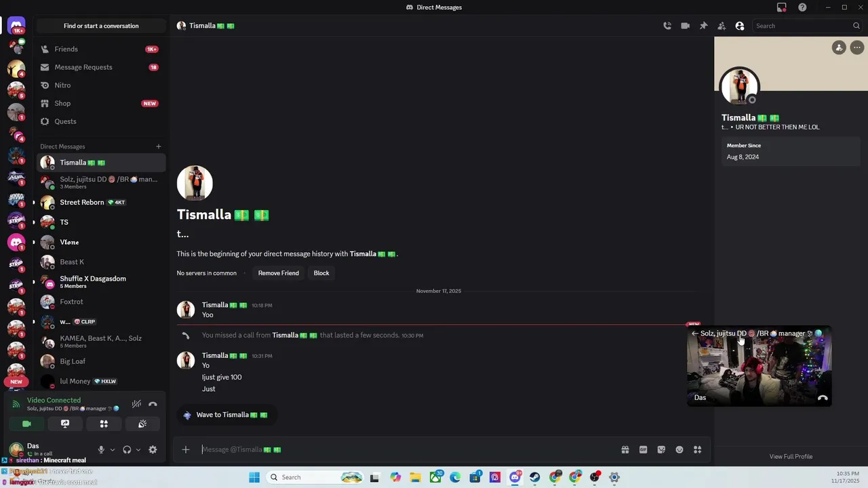The width and height of the screenshot is (868, 488).
Task: Open the lul Money conversation
Action: [x=101, y=381]
